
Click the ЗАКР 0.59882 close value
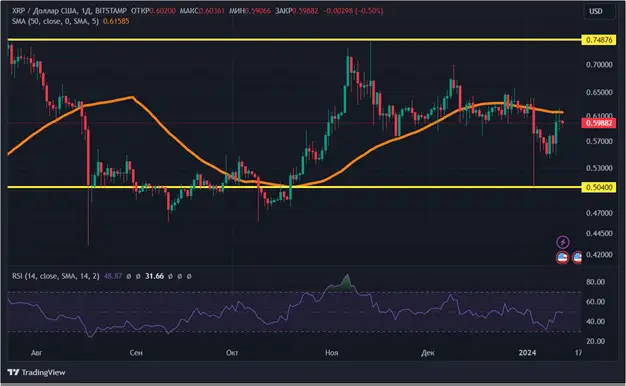coord(297,11)
